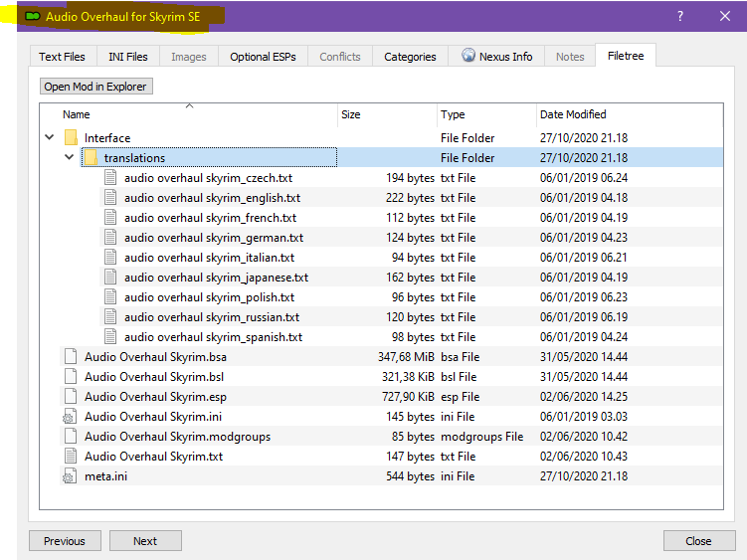
Task: Click the czech.txt file icon
Action: point(110,178)
